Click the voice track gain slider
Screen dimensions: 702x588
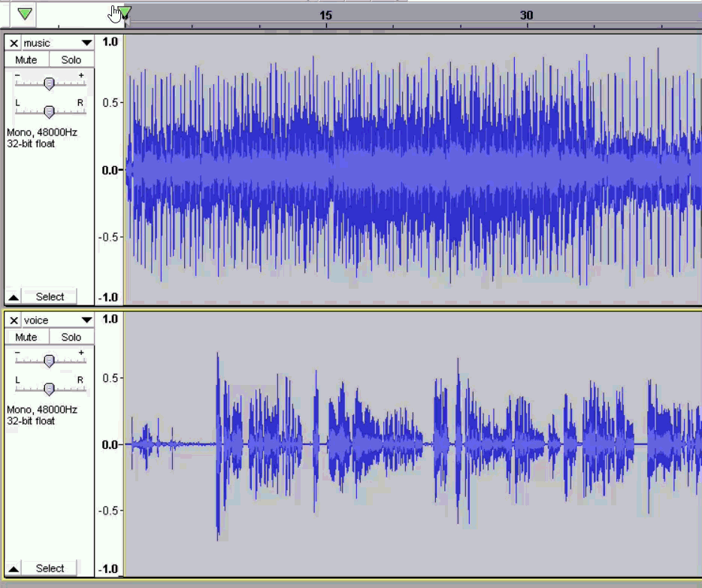click(x=50, y=360)
